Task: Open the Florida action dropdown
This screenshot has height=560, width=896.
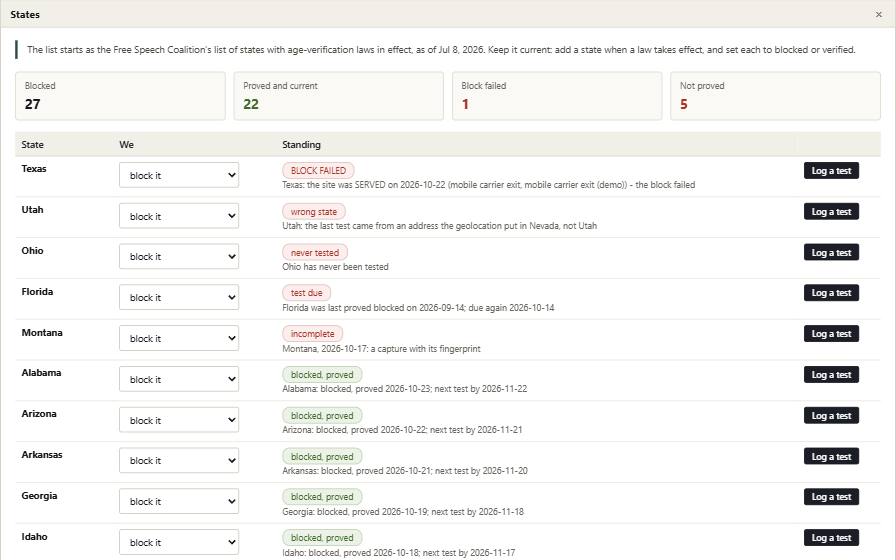Action: point(179,297)
